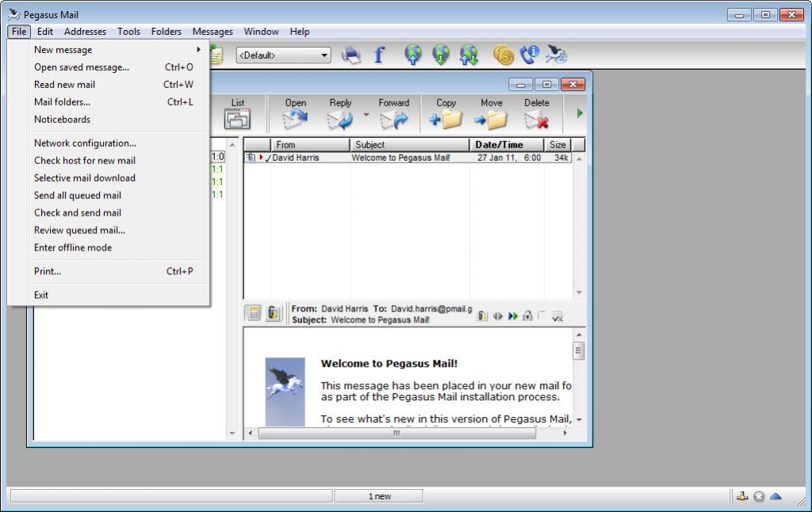Screen dimensions: 812x512
Task: Copy the message to a folder
Action: click(x=446, y=113)
